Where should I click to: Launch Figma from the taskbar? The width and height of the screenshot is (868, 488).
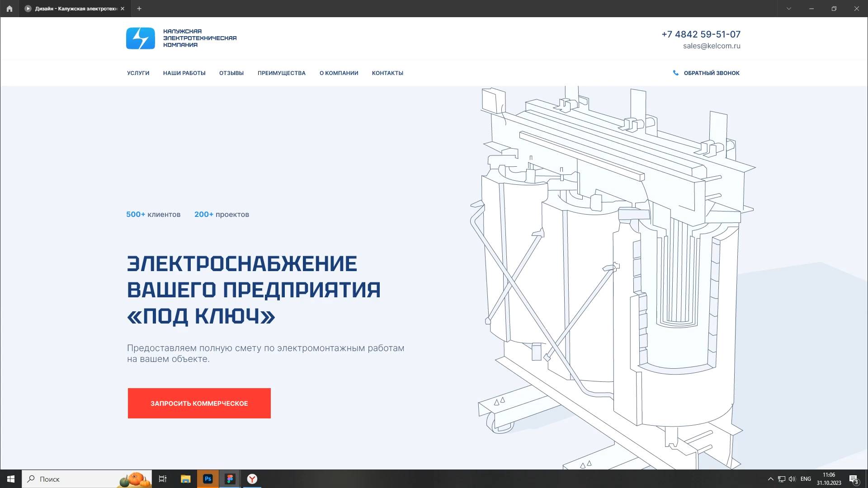tap(230, 479)
